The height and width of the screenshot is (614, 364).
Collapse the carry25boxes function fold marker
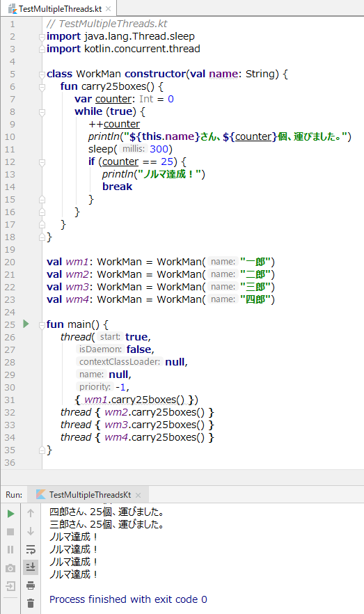(x=42, y=87)
